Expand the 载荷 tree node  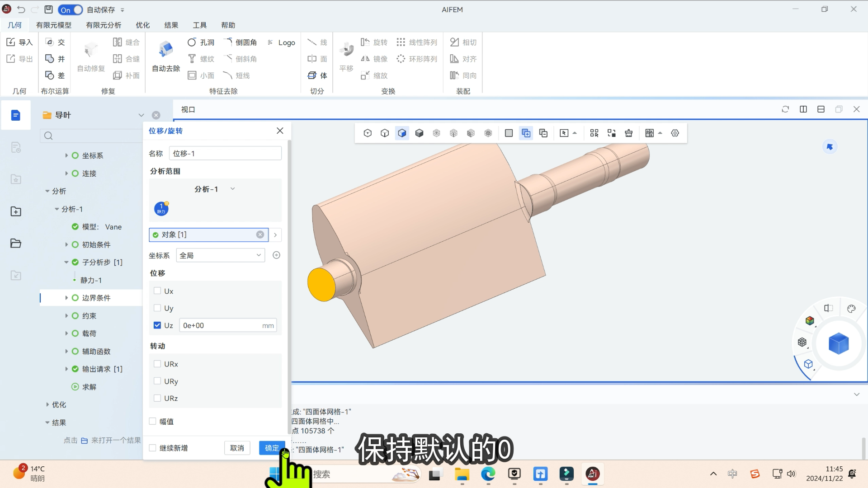[x=66, y=333]
